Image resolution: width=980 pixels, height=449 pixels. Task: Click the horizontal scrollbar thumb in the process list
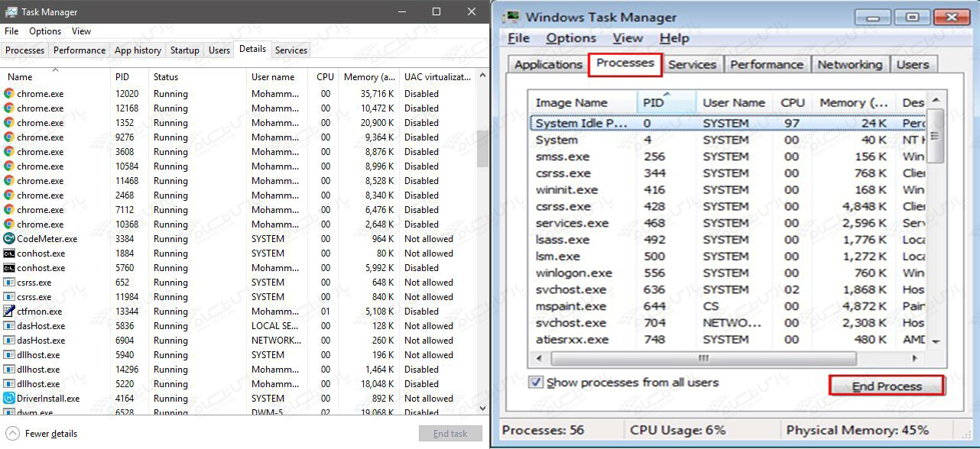703,358
